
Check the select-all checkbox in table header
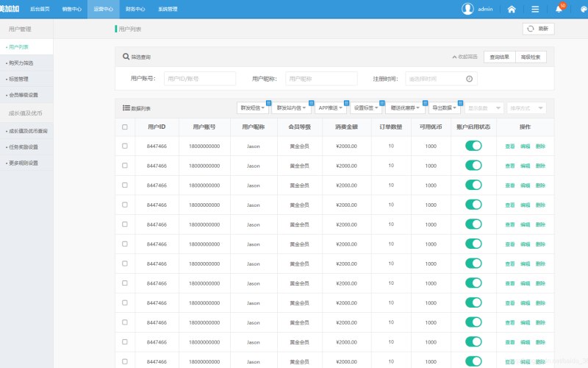[x=125, y=127]
